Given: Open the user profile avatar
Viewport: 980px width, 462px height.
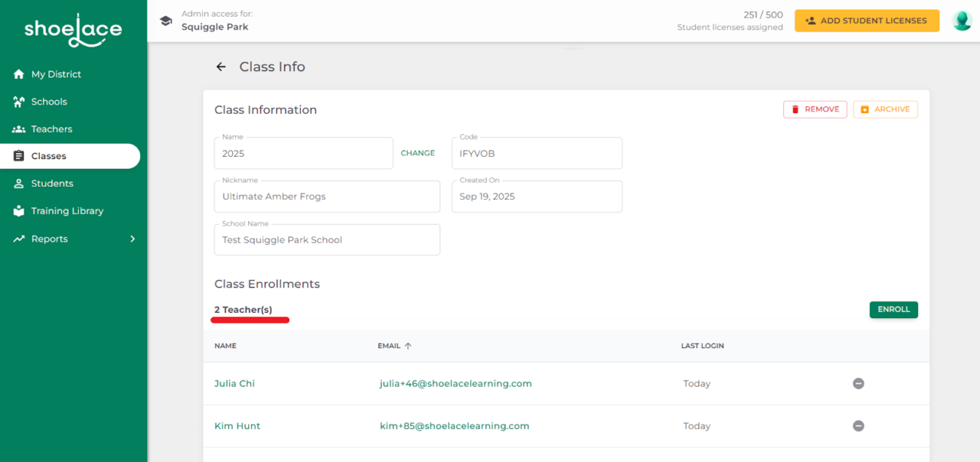Looking at the screenshot, I should pyautogui.click(x=962, y=21).
